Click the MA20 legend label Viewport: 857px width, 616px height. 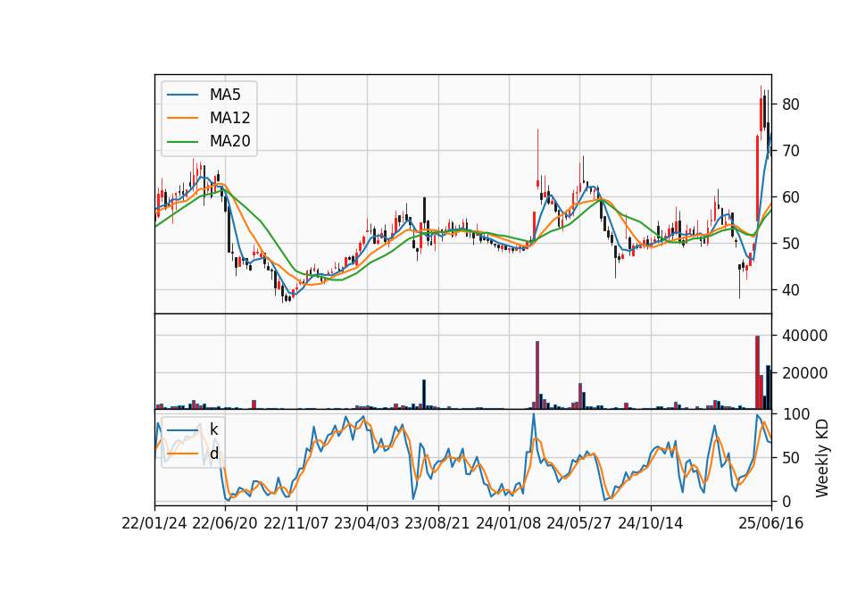229,141
